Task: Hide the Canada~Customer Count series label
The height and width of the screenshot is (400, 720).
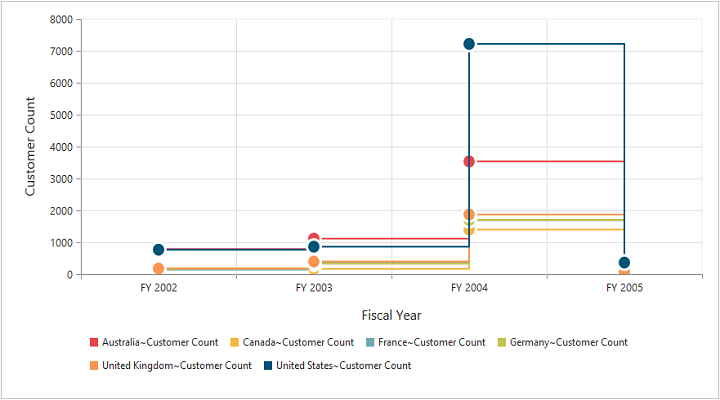Action: pyautogui.click(x=298, y=342)
